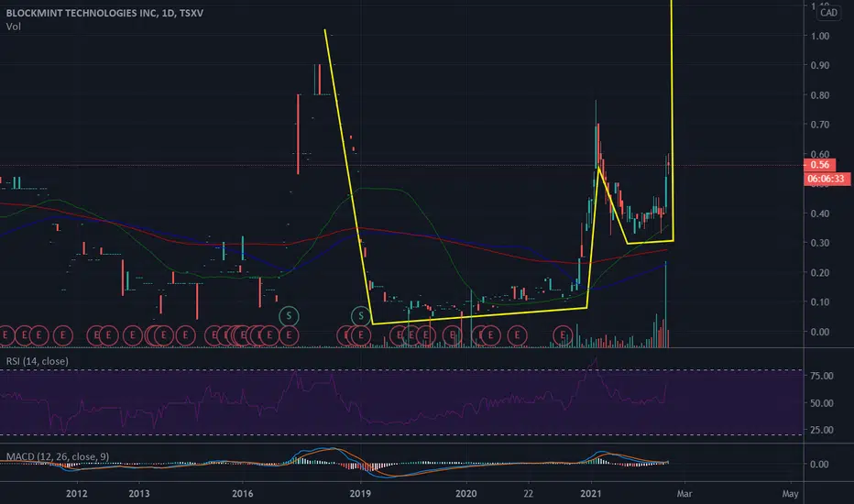Open the rightmost E earnings marker
The image size is (854, 504).
[563, 335]
